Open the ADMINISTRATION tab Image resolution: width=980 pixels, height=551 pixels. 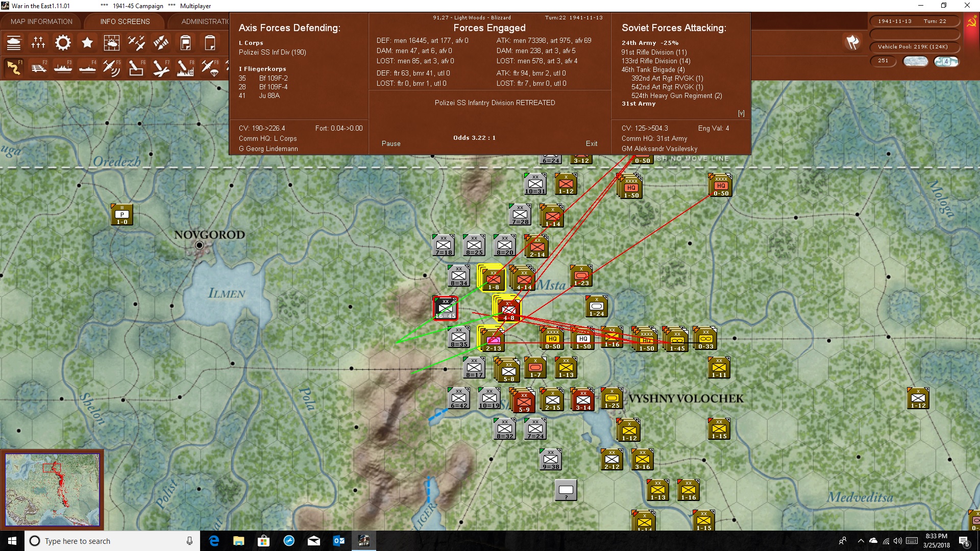point(205,21)
